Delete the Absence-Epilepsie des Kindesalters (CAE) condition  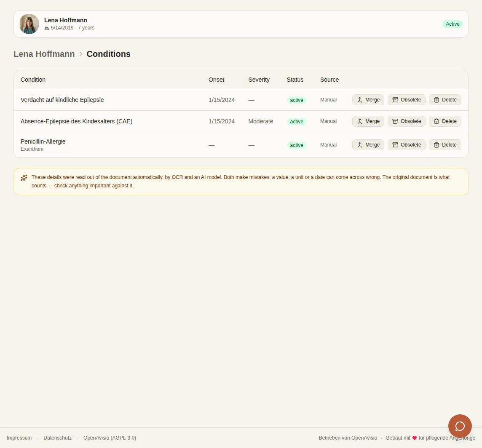pyautogui.click(x=445, y=121)
